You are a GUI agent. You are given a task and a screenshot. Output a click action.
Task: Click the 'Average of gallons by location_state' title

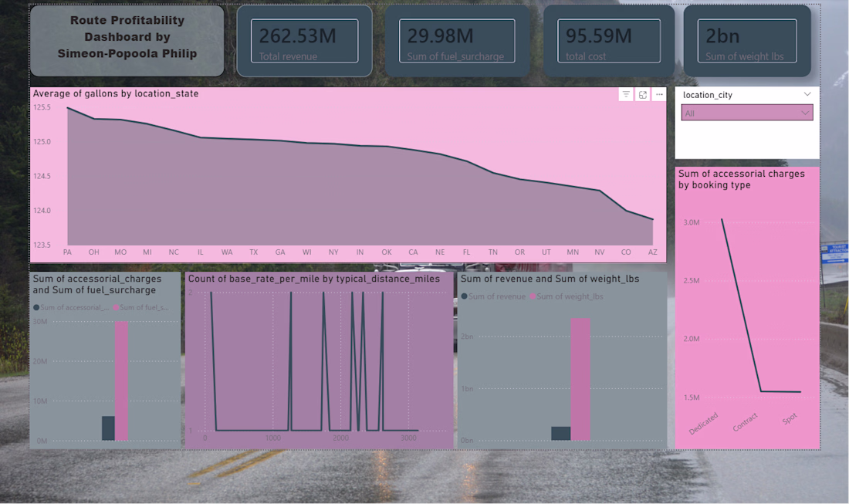pyautogui.click(x=116, y=93)
